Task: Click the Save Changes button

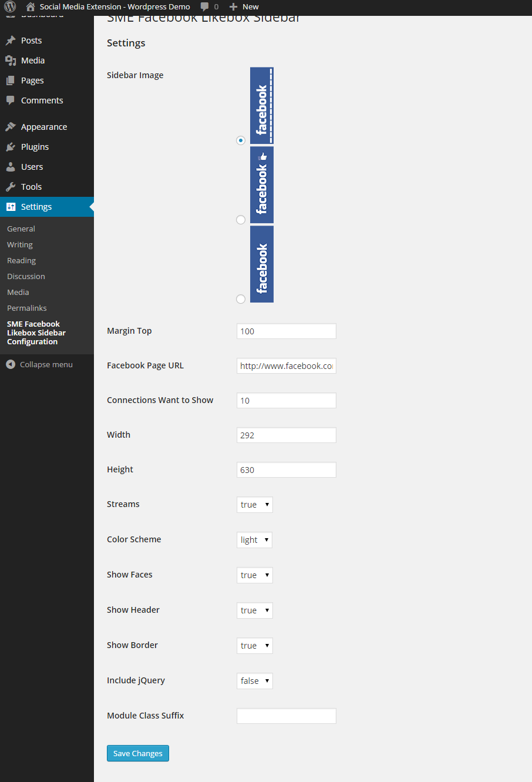Action: 138,753
